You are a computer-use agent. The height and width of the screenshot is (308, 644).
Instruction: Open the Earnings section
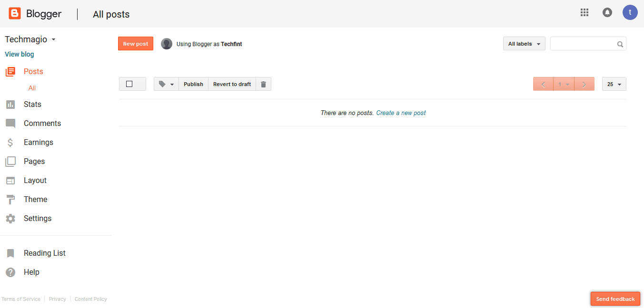tap(39, 142)
